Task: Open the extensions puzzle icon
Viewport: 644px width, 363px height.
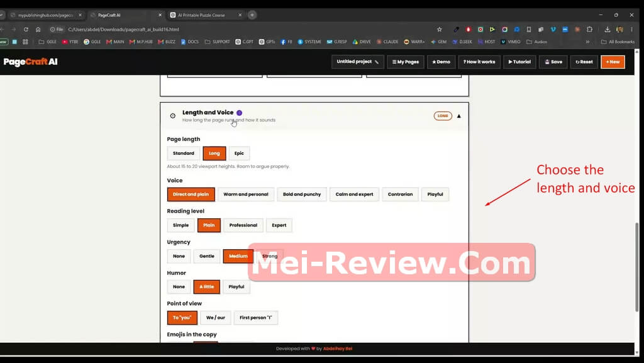Action: click(x=589, y=30)
